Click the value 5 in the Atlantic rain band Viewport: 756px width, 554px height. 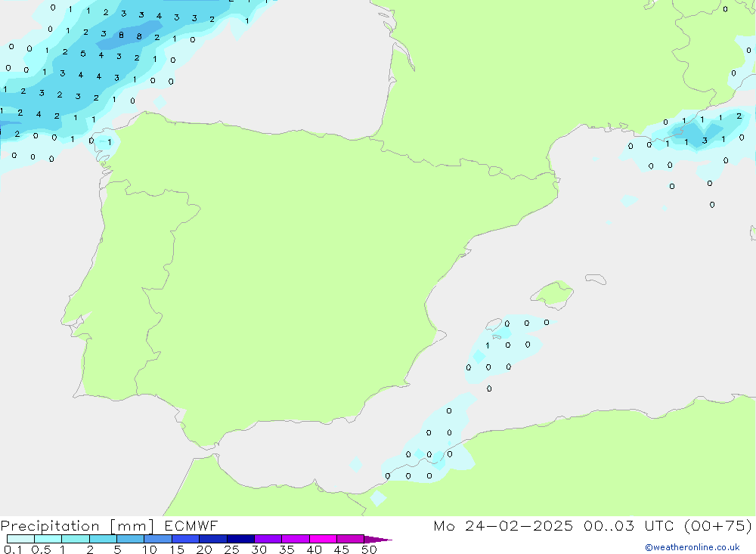pos(83,54)
